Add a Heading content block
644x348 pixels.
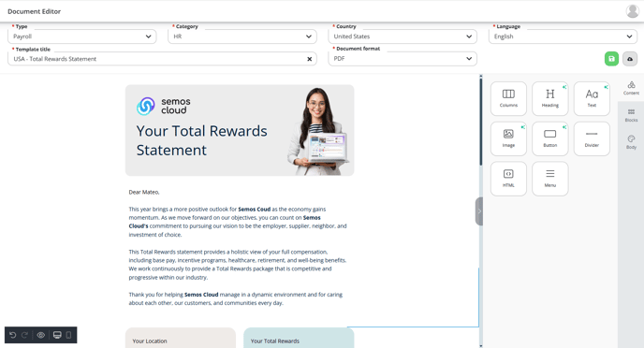click(x=550, y=98)
